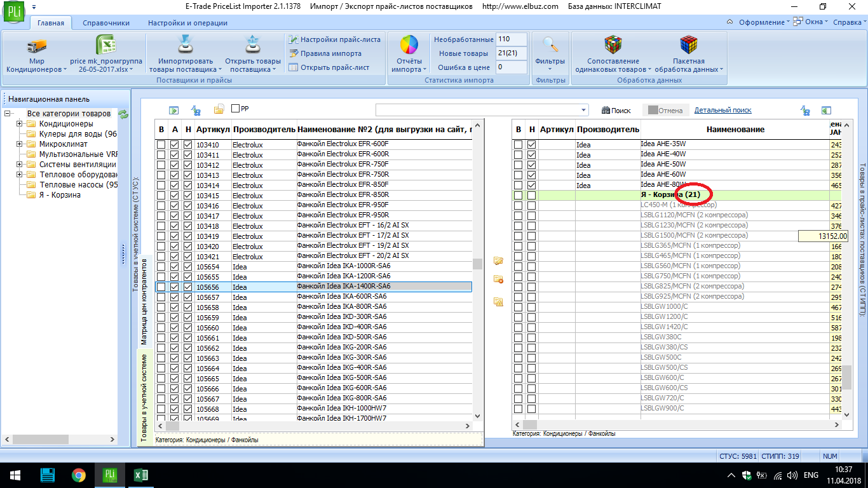Open the Справка dropdown menu
Viewport: 868px width, 488px height.
[849, 22]
